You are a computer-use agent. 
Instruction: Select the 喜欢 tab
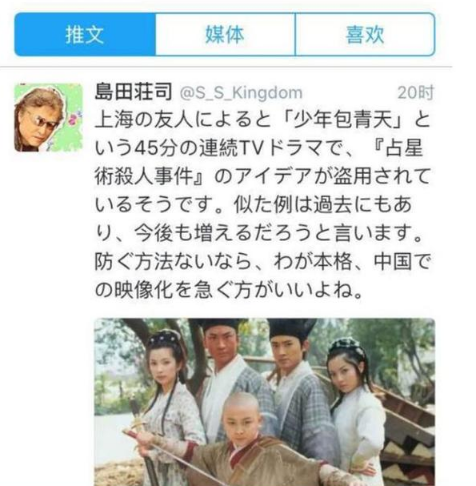click(365, 34)
